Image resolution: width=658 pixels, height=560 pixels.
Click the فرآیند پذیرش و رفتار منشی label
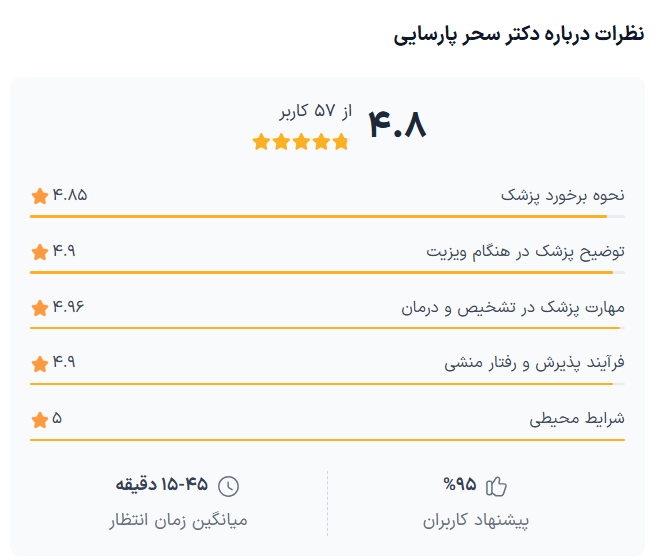(534, 362)
